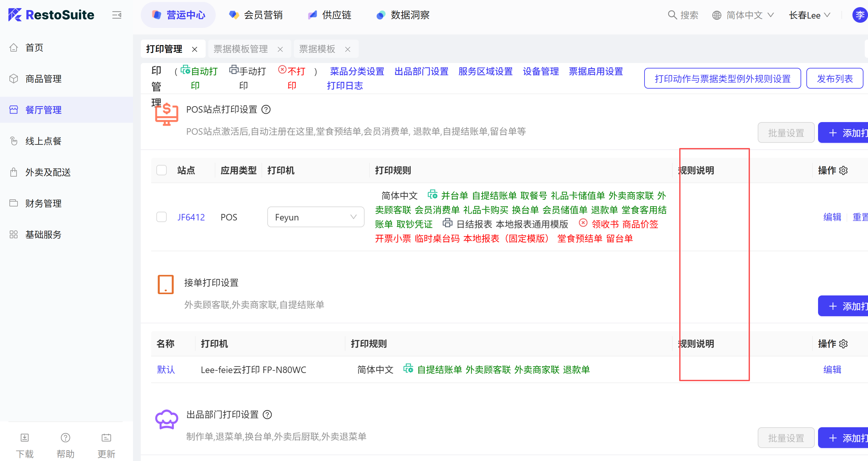Open column settings gear in POS table header
The image size is (868, 461).
pyautogui.click(x=843, y=170)
